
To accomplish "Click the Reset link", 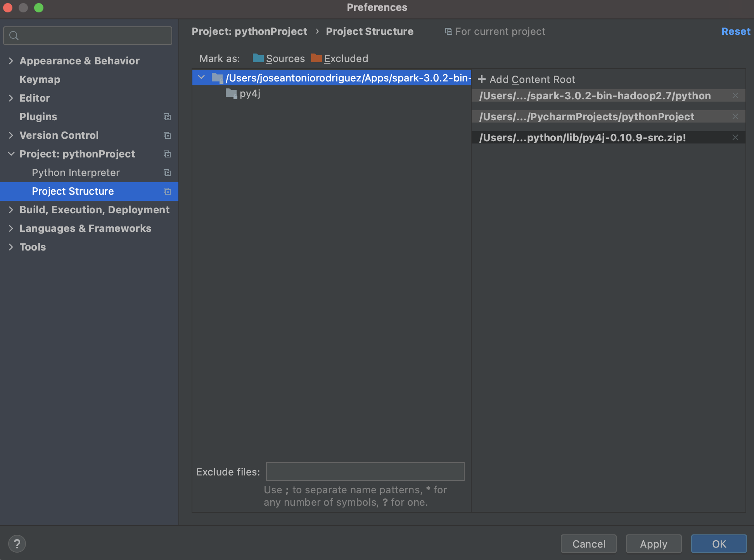I will 736,31.
